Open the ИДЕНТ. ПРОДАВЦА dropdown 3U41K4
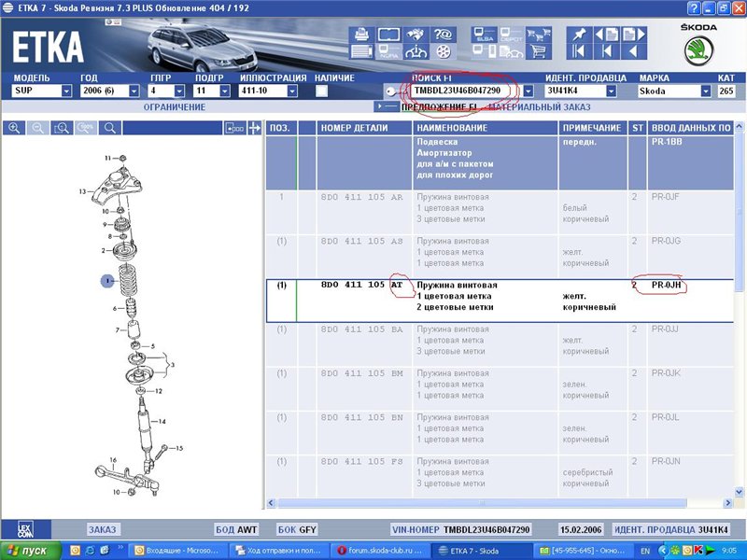The height and width of the screenshot is (560, 747). [x=612, y=91]
